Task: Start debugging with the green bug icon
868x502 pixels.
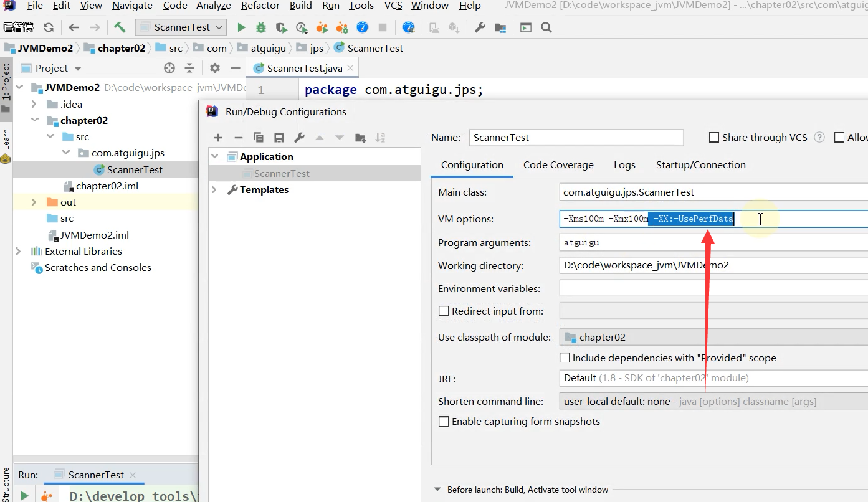Action: point(261,27)
